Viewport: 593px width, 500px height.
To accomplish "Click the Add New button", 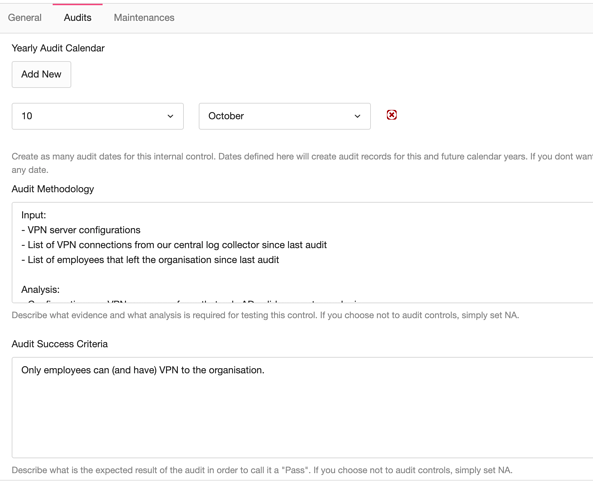I will pyautogui.click(x=41, y=75).
